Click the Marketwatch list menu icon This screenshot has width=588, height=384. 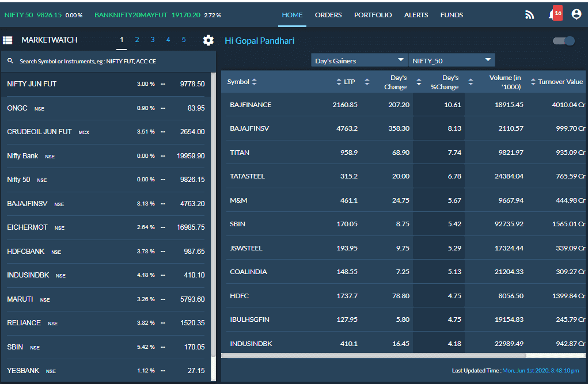coord(7,40)
